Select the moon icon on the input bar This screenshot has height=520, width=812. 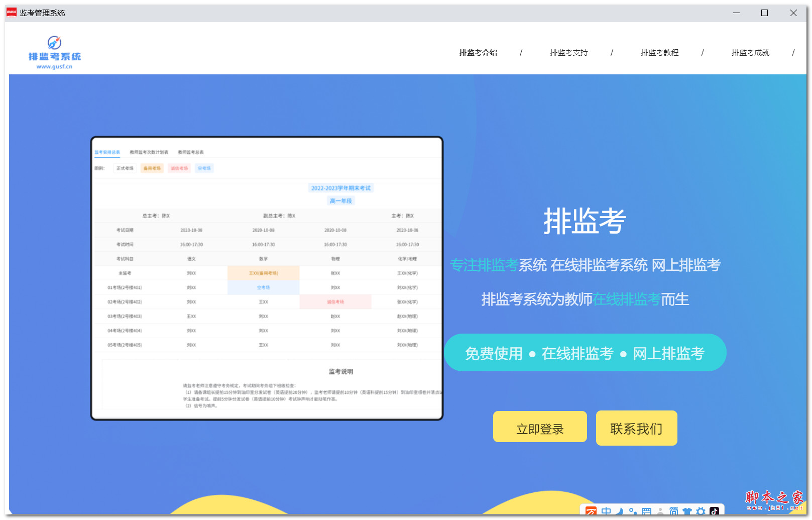pos(620,511)
